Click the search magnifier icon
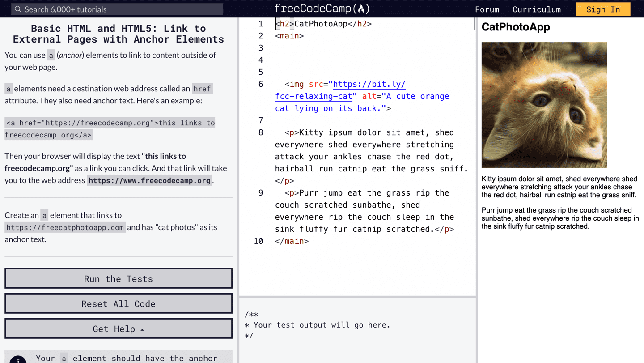Screen dimensions: 644x363 [x=18, y=9]
